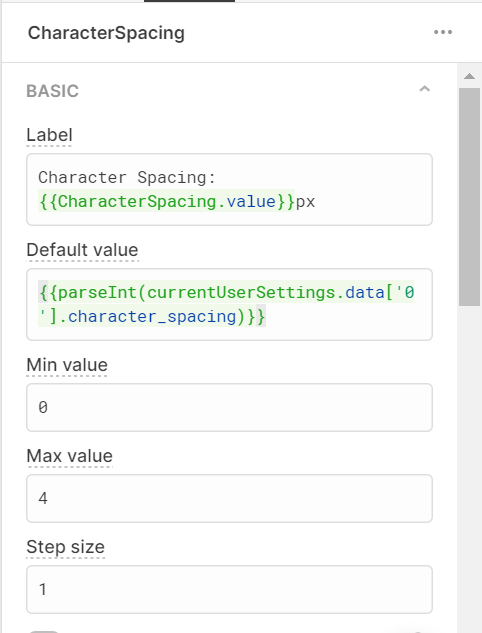Click the Min value property name
This screenshot has height=633, width=482.
[x=67, y=365]
